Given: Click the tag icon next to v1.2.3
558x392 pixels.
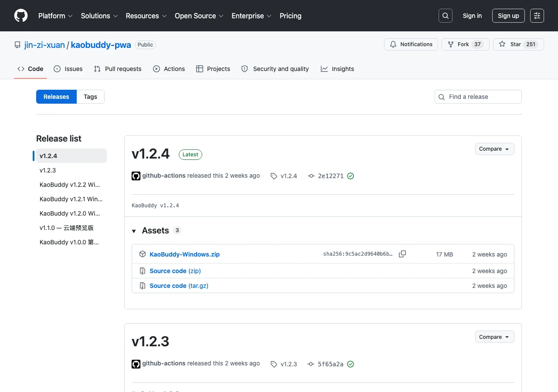Looking at the screenshot, I should (274, 364).
